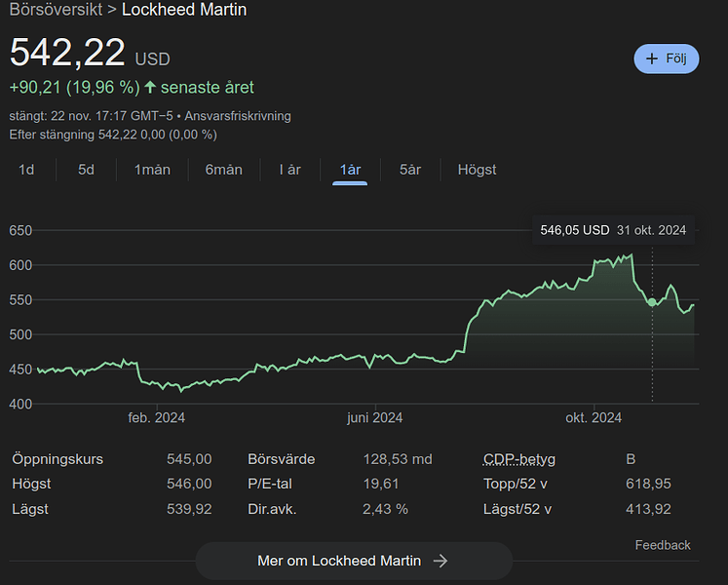The image size is (728, 585).
Task: Click the feb. 2024 axis label
Action: pos(157,417)
